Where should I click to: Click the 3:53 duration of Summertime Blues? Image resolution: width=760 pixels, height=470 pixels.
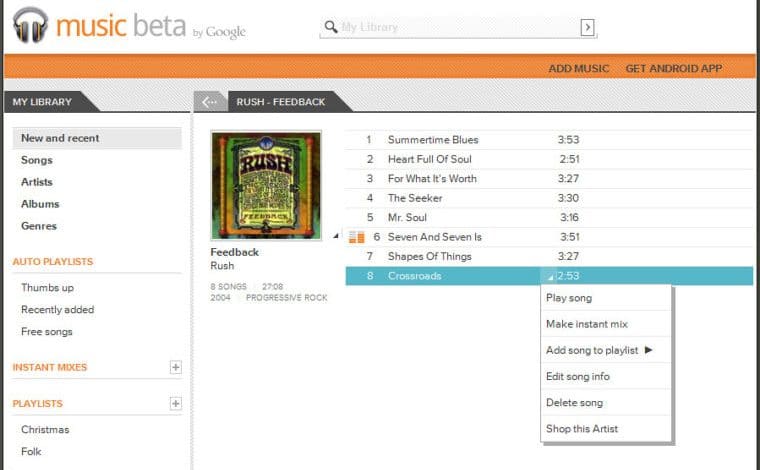click(x=568, y=140)
